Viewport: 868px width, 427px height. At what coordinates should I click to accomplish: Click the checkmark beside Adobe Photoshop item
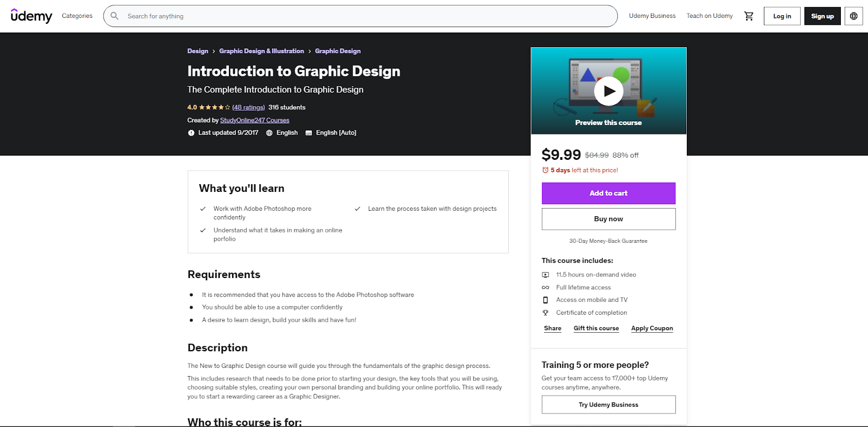click(203, 209)
